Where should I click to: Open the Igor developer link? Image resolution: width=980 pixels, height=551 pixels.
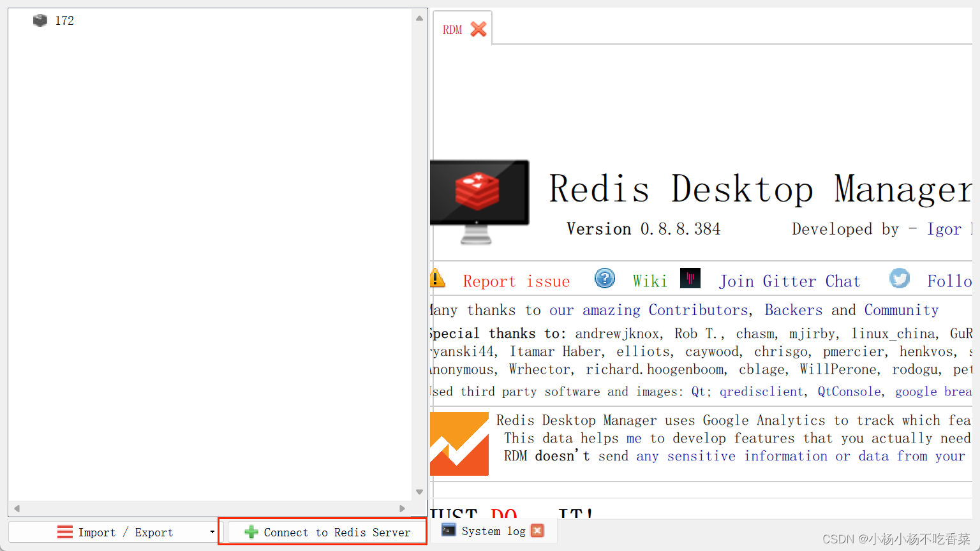pos(944,229)
